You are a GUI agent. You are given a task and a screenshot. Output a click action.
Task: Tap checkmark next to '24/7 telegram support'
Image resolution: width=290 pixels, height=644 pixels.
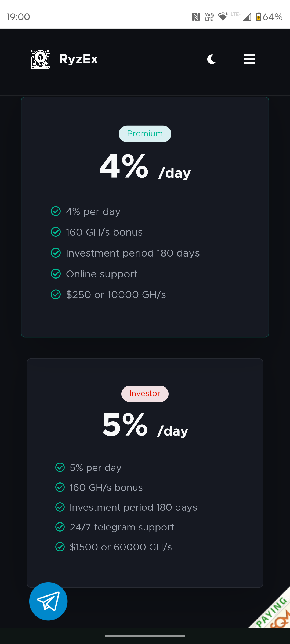[60, 527]
